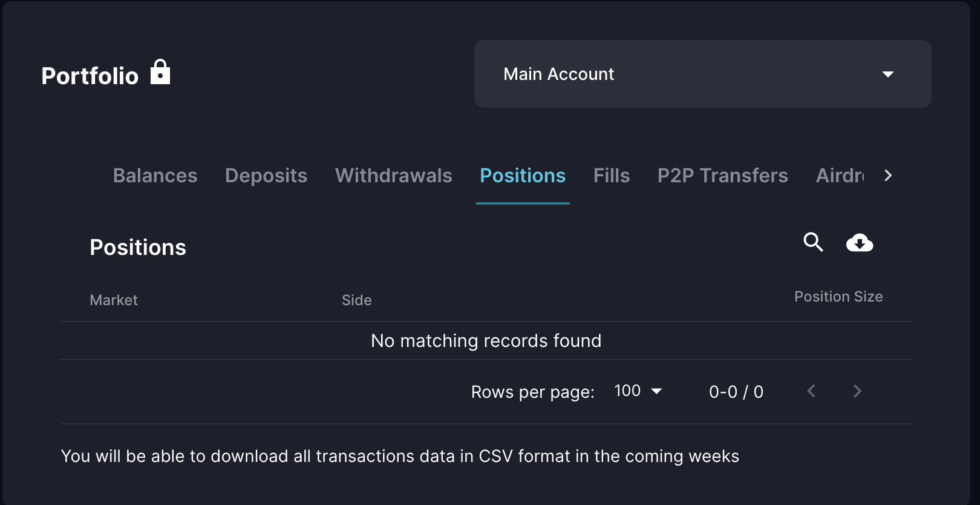
Task: Expand the Main Account dropdown arrow
Action: pos(887,74)
